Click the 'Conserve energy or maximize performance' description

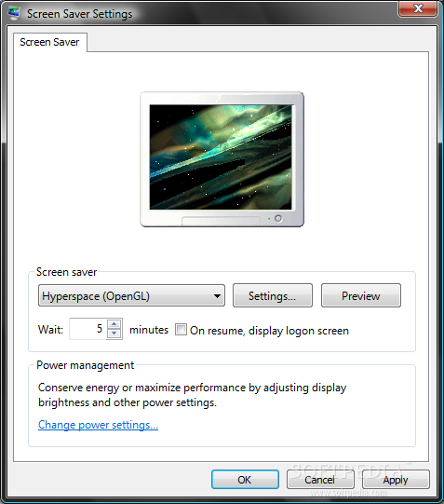[193, 395]
